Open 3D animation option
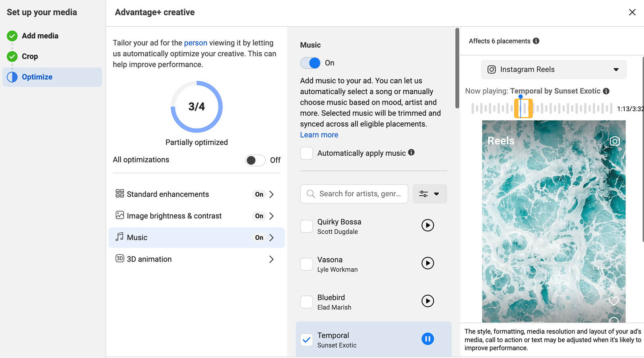644x358 pixels. 196,259
